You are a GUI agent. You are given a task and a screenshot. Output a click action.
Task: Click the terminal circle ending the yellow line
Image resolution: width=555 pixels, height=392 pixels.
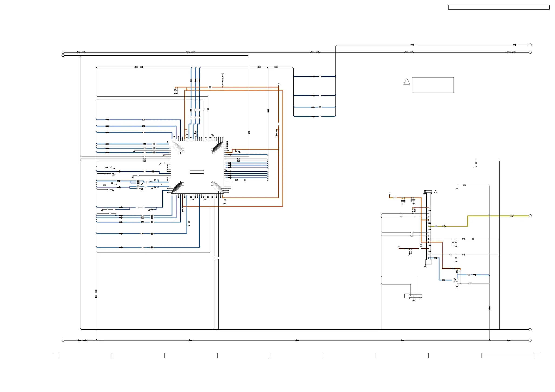coord(530,216)
